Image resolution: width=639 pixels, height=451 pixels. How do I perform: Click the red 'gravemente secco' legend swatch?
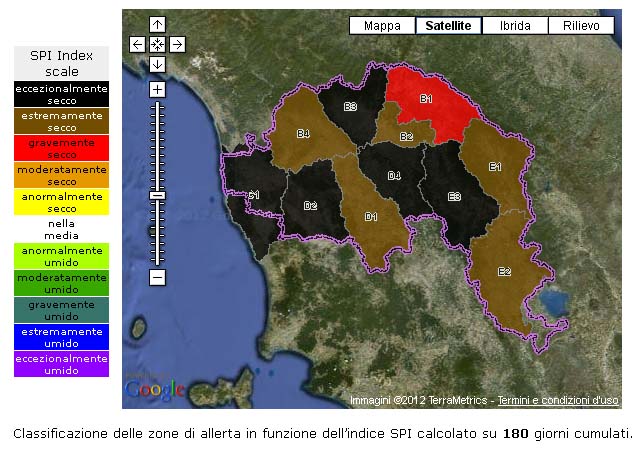61,149
